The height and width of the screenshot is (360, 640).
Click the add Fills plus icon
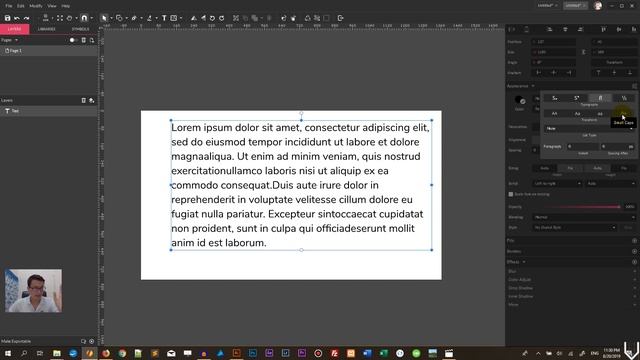click(634, 241)
